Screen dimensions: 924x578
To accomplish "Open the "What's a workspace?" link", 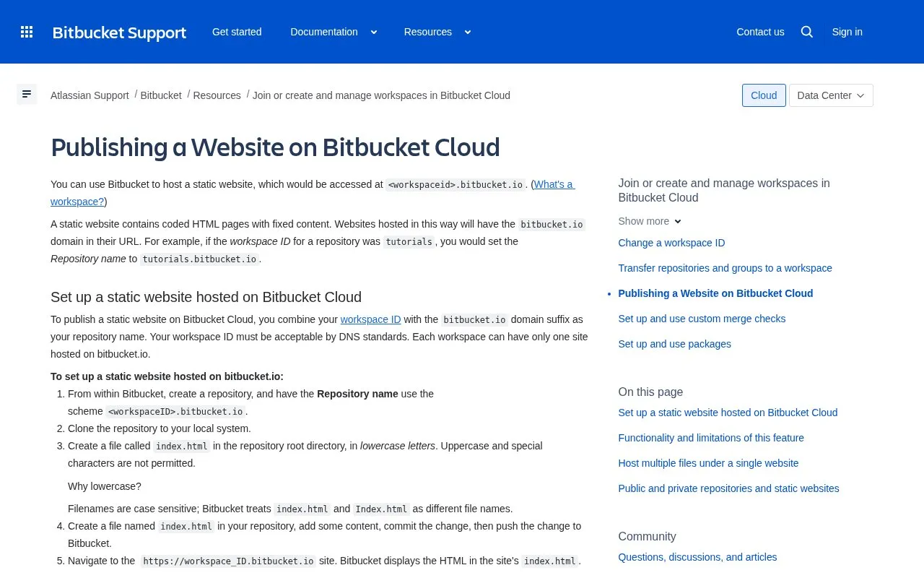I will pos(554,184).
